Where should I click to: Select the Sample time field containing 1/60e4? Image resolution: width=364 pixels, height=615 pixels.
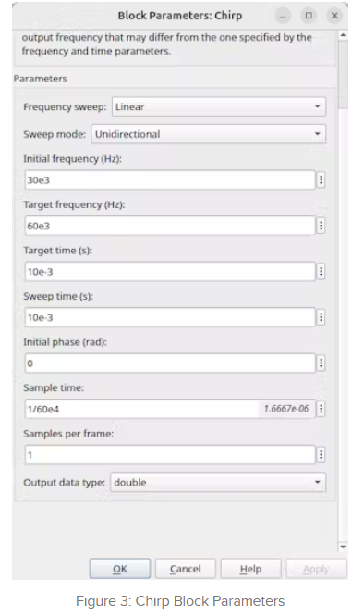point(170,409)
